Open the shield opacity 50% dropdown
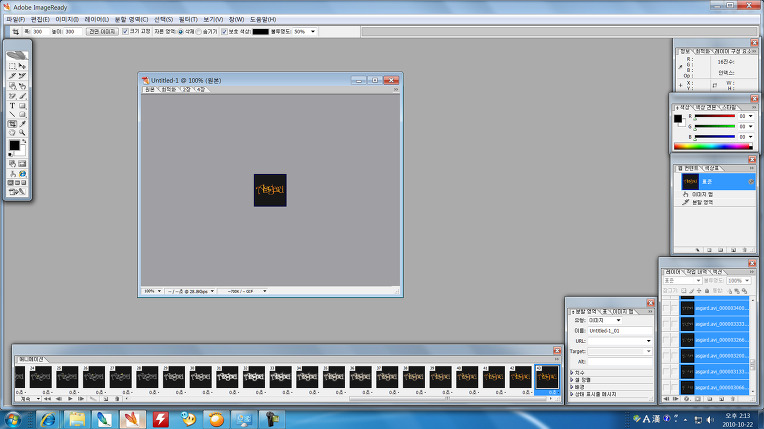The image size is (764, 429). 313,31
